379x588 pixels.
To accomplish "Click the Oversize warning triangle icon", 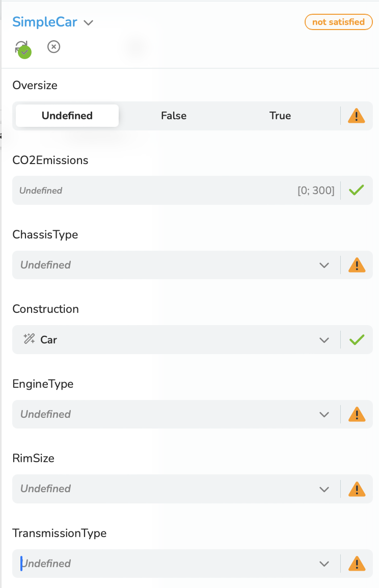I will [x=356, y=116].
